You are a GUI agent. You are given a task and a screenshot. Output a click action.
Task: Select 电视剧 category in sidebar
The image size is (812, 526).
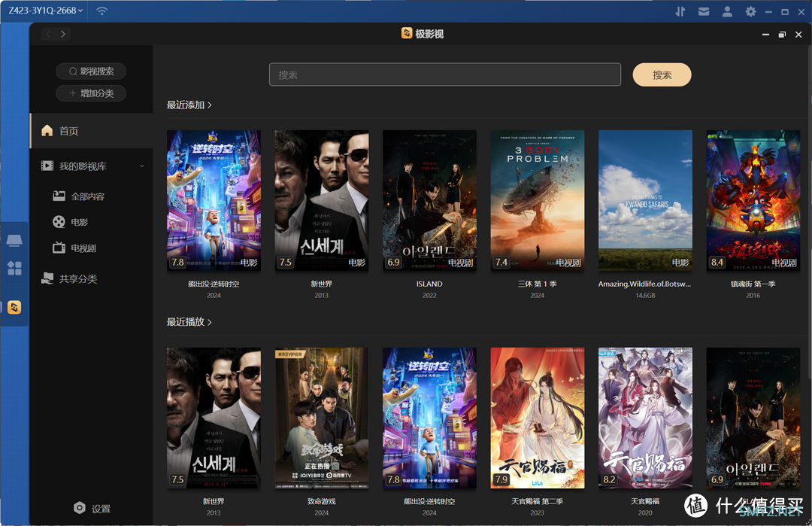(x=74, y=248)
